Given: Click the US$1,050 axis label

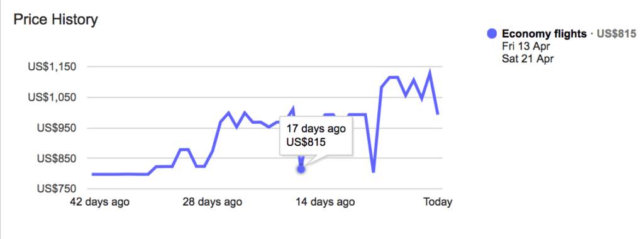Looking at the screenshot, I should point(52,97).
